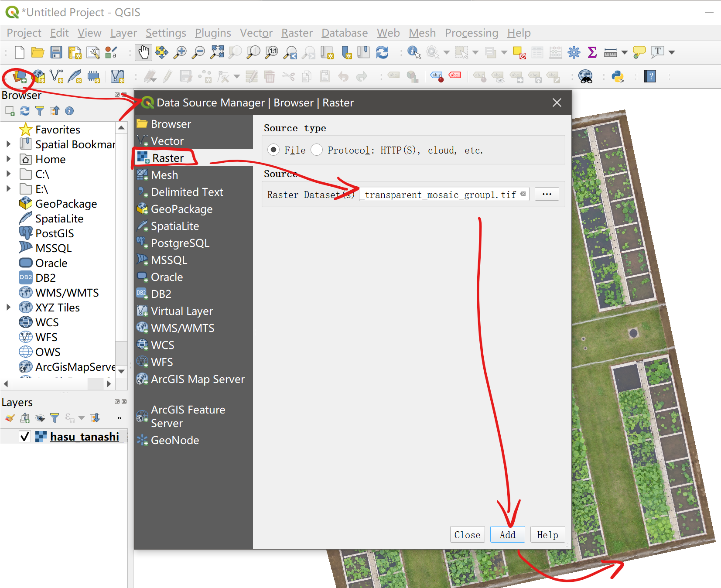The image size is (721, 588).
Task: Open the Layer menu
Action: 123,33
